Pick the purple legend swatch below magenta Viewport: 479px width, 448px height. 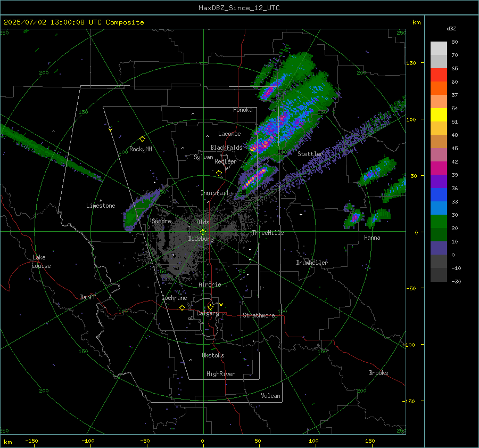pyautogui.click(x=439, y=182)
